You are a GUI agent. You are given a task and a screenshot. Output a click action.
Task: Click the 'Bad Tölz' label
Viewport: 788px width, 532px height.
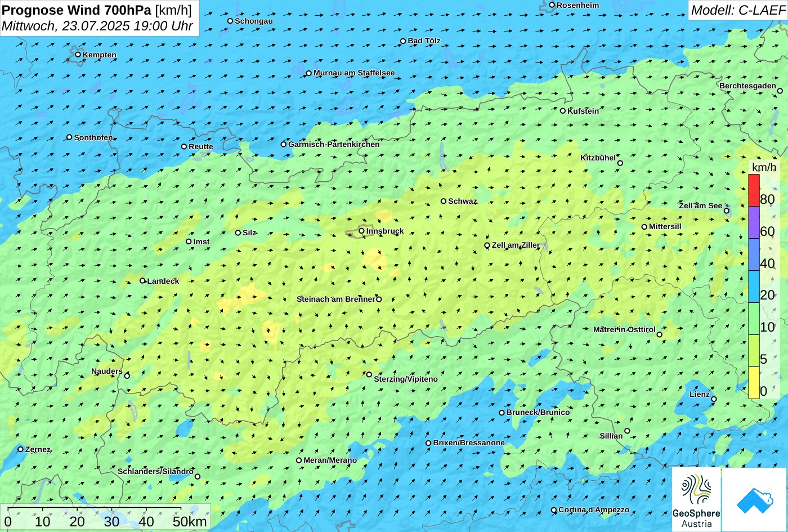pyautogui.click(x=424, y=41)
